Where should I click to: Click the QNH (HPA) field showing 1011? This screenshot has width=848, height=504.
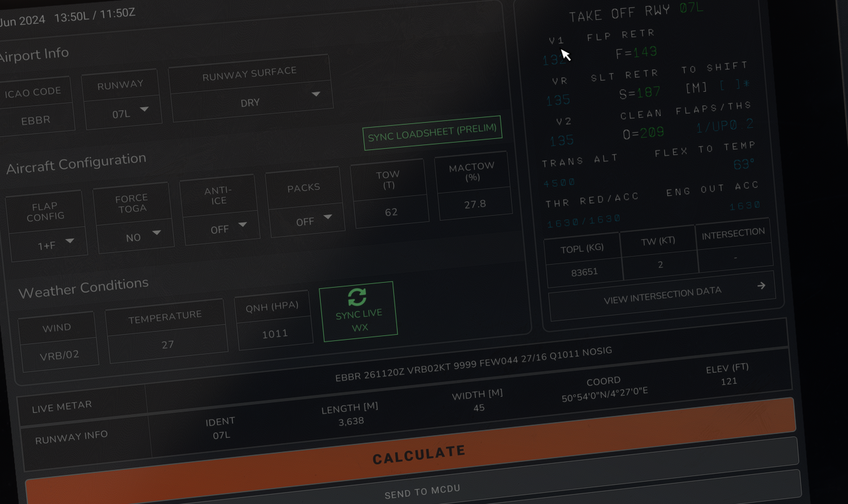[275, 334]
